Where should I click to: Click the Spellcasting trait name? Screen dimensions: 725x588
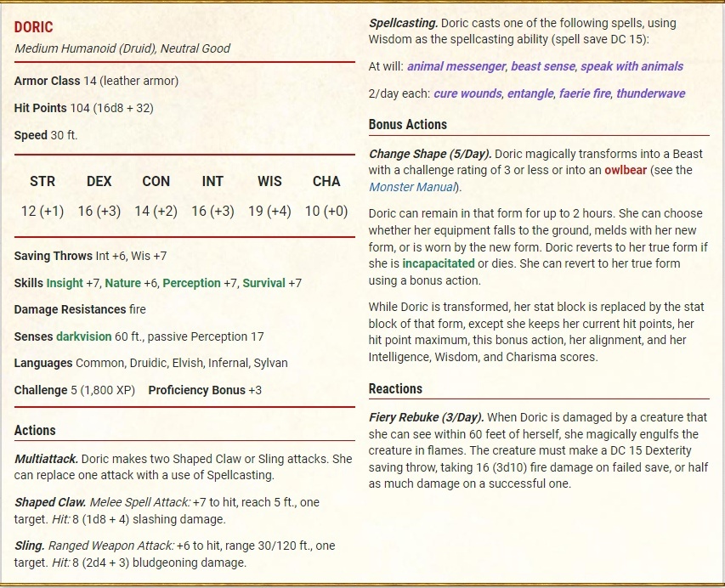click(x=403, y=23)
